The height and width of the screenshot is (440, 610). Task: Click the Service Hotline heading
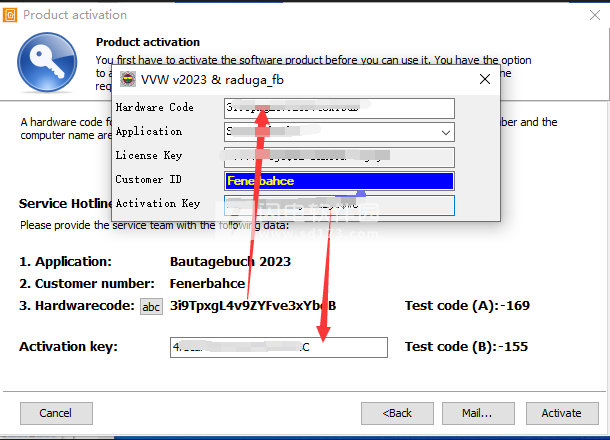pyautogui.click(x=65, y=203)
